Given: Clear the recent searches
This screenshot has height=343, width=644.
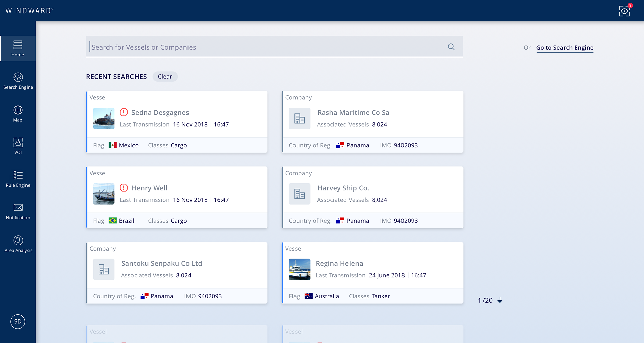Looking at the screenshot, I should 165,77.
